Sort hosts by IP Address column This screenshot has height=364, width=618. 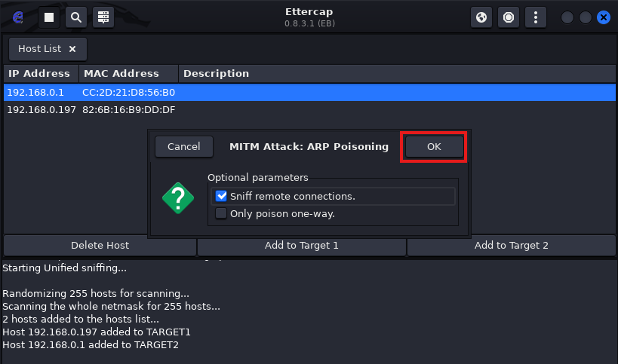click(x=39, y=74)
